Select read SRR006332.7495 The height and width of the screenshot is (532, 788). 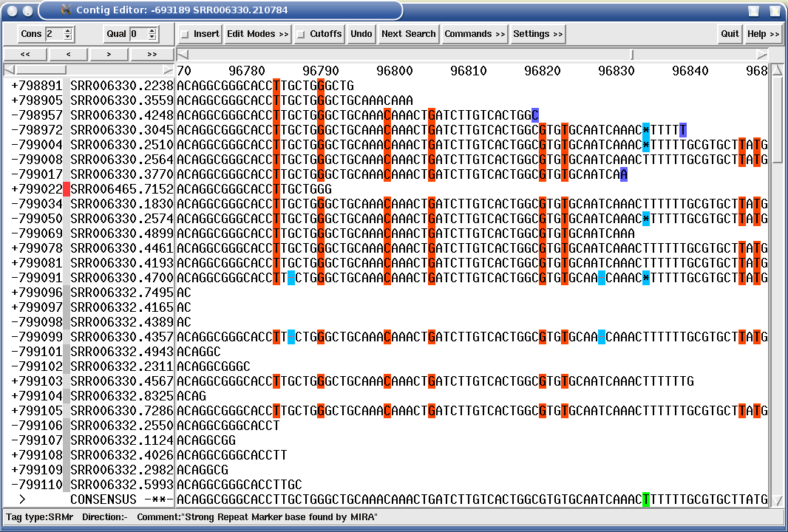pyautogui.click(x=122, y=293)
